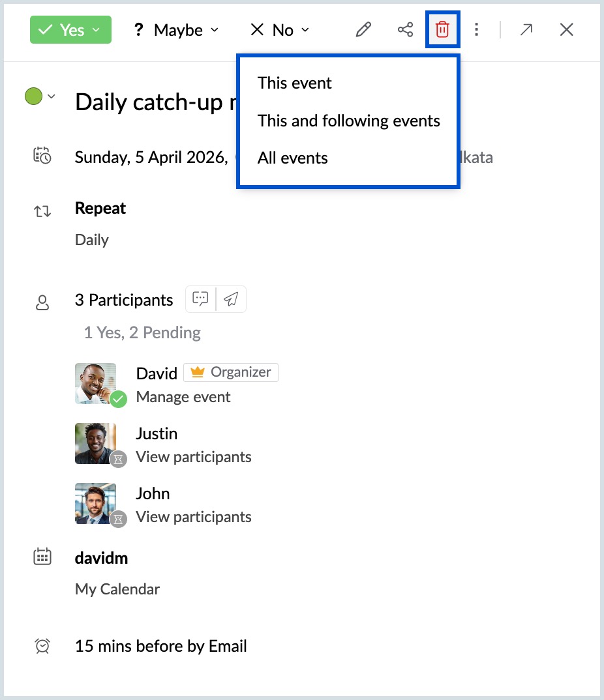Change the event color swatch near the title
This screenshot has height=700, width=604.
pyautogui.click(x=34, y=95)
